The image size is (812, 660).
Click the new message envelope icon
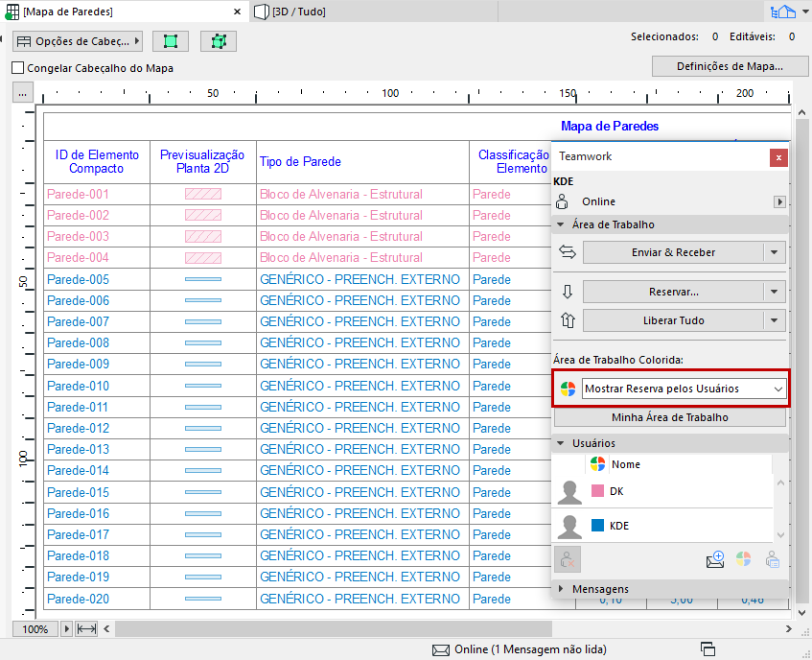click(x=714, y=561)
